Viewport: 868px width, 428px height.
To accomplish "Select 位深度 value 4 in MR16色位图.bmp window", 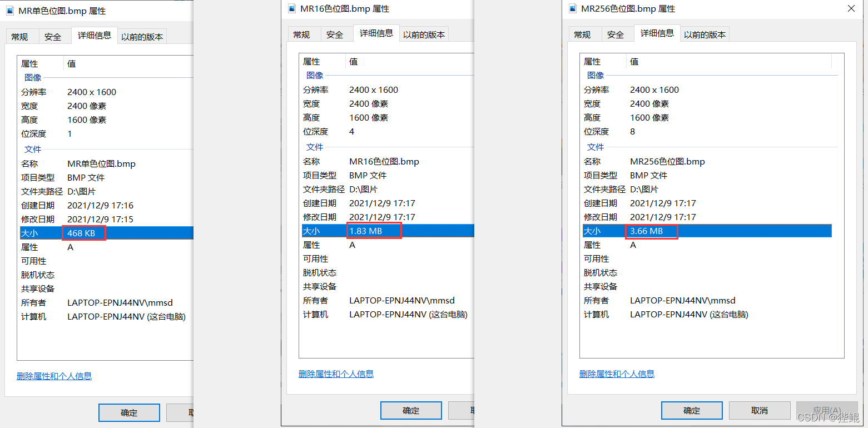I will (352, 132).
